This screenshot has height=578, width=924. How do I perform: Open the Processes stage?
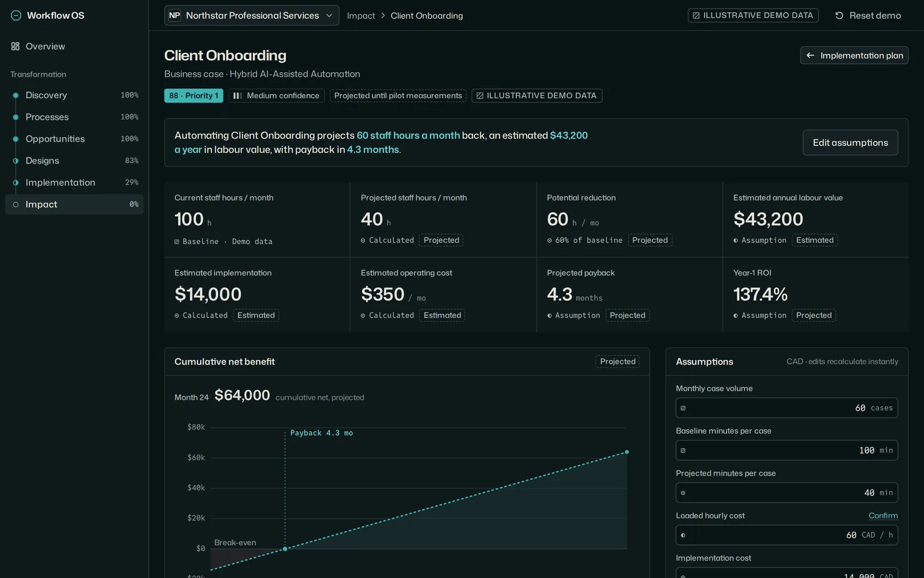click(74, 117)
